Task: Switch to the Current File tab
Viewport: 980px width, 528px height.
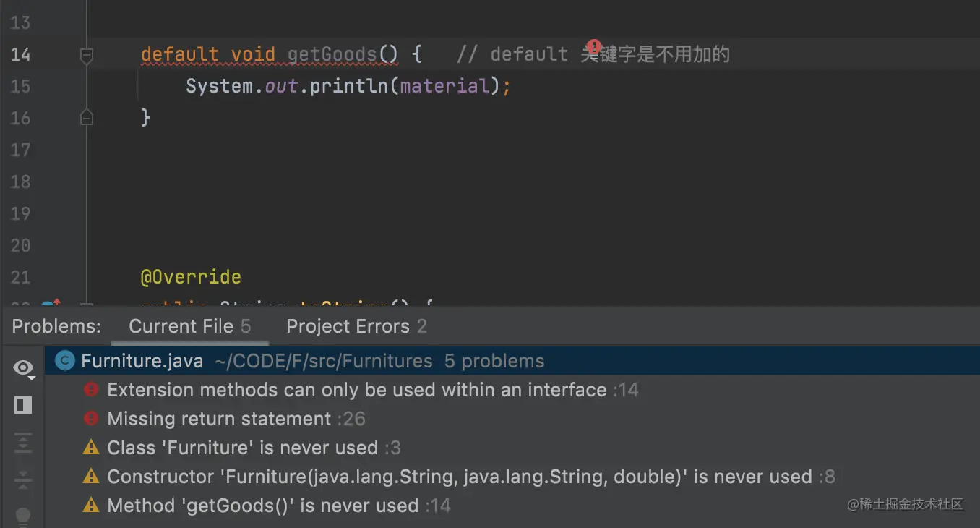Action: pyautogui.click(x=189, y=326)
